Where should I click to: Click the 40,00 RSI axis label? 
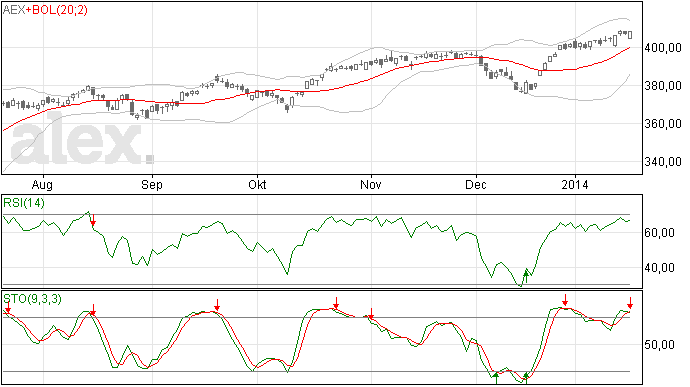[x=659, y=268]
